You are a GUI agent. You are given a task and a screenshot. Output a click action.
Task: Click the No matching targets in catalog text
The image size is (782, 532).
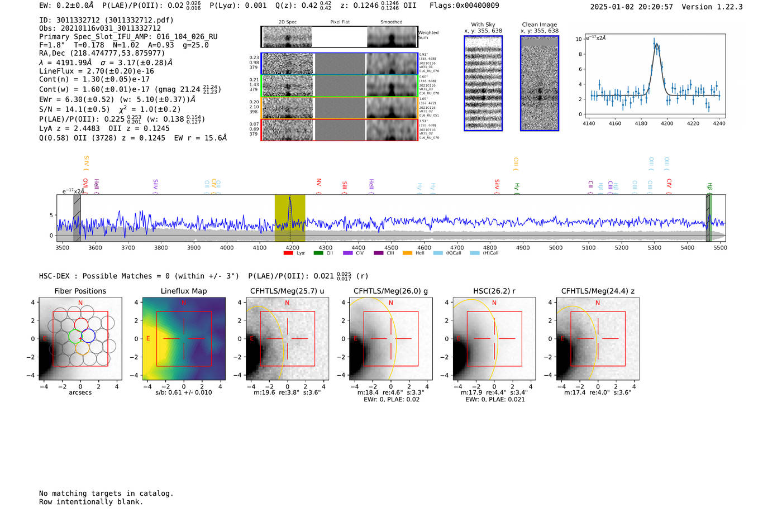coord(106,493)
